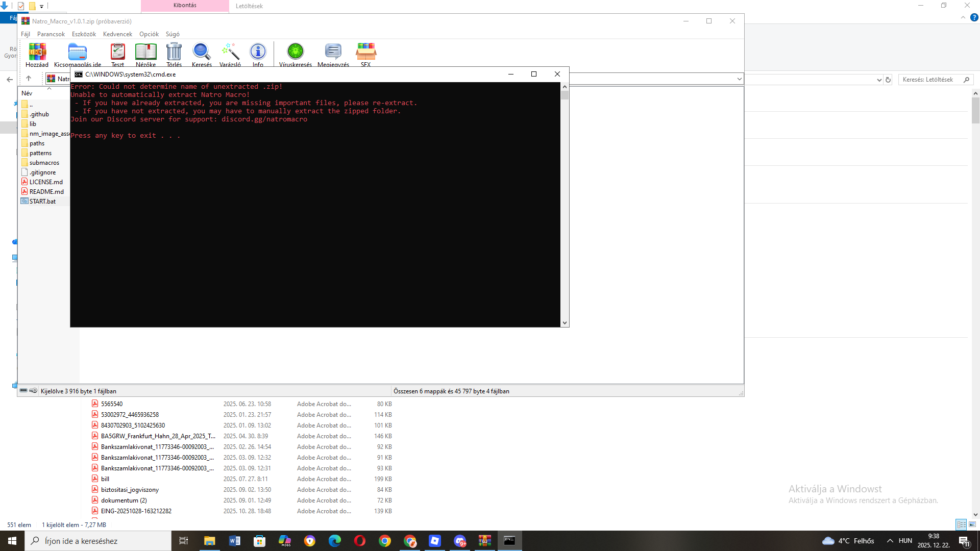Click the SFX self-extractor icon
The height and width of the screenshot is (551, 980).
[365, 53]
